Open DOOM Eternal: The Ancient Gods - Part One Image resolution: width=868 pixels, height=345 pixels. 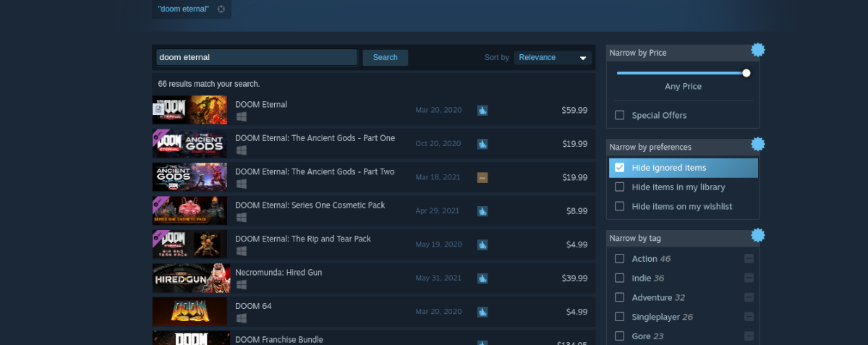(315, 138)
